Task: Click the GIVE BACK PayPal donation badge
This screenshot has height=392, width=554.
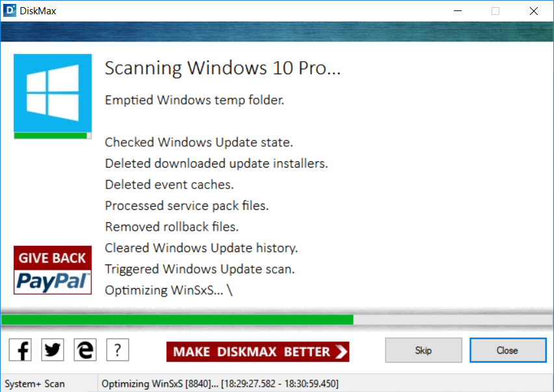Action: (53, 270)
